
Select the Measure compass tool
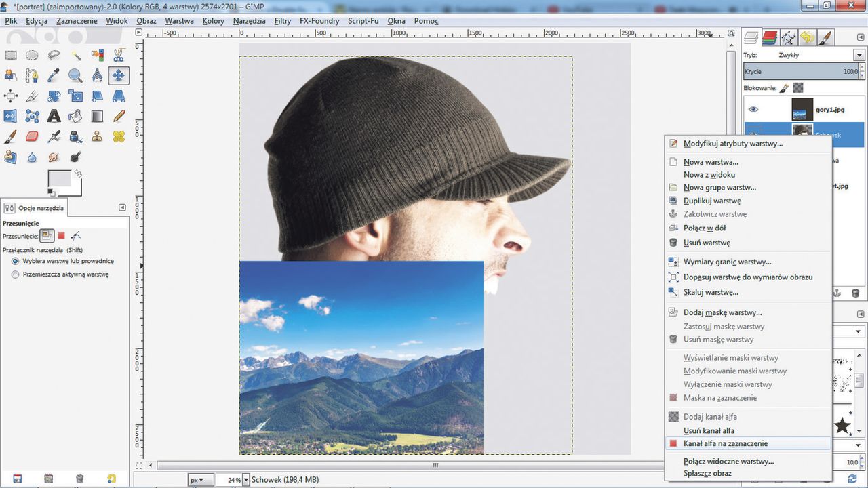click(97, 75)
